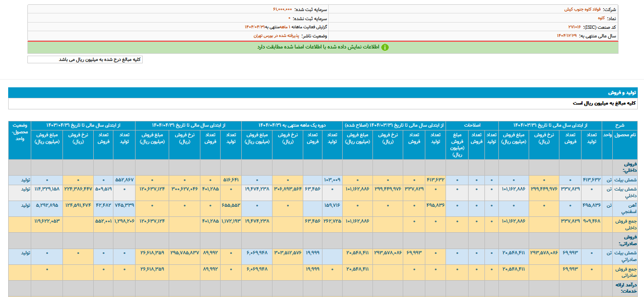Click the export rate cell 303,512,576
The width and height of the screenshot is (644, 297).
coord(288,252)
